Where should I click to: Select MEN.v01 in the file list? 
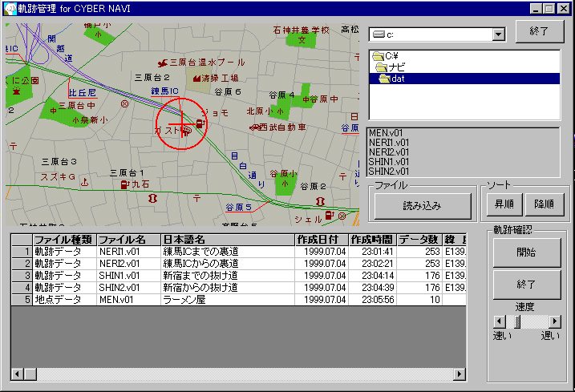point(386,133)
